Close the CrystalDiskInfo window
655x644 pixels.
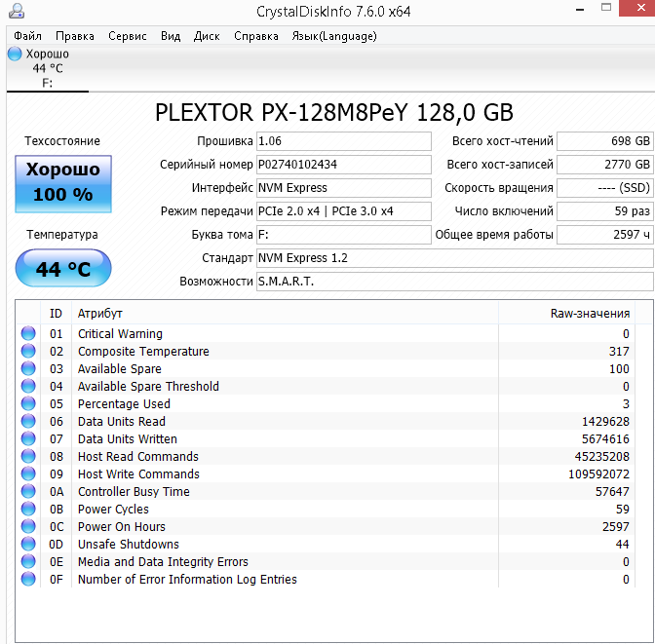click(x=638, y=8)
